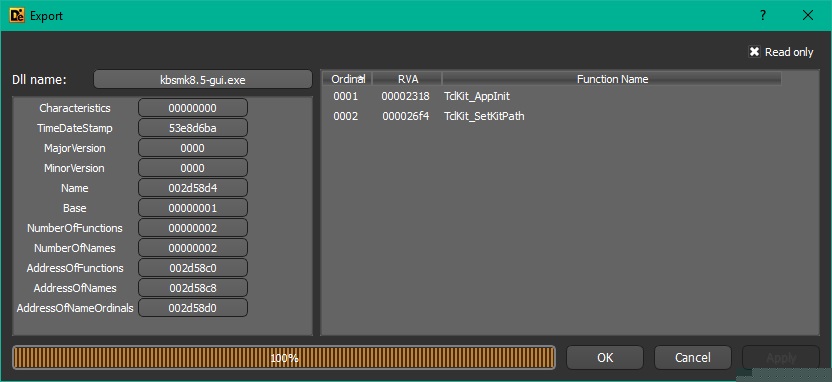Click ordinal 0001 cell
The height and width of the screenshot is (382, 832).
(345, 97)
